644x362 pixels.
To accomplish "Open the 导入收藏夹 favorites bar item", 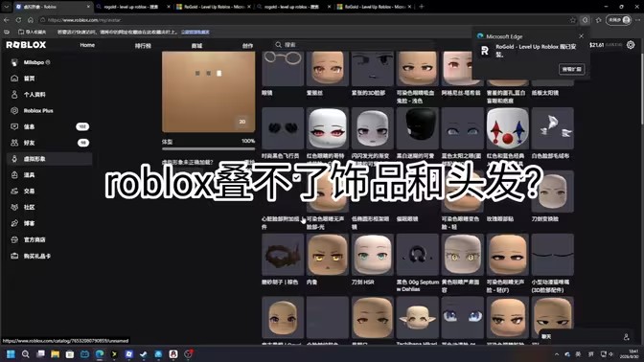I will pos(32,32).
